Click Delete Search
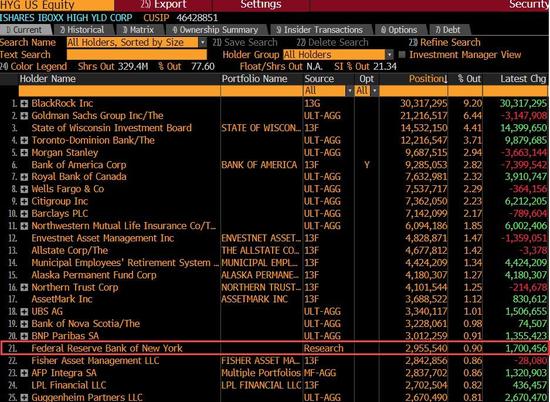This screenshot has height=402, width=550. 332,42
